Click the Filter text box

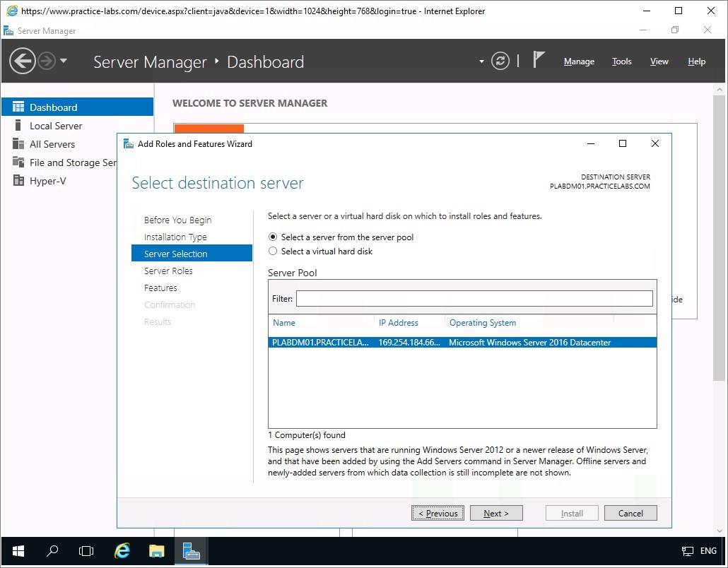click(x=474, y=298)
